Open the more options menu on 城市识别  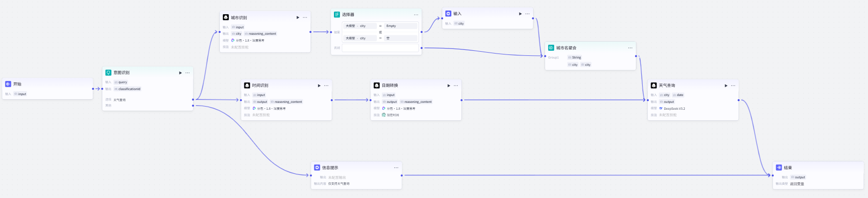tap(305, 17)
